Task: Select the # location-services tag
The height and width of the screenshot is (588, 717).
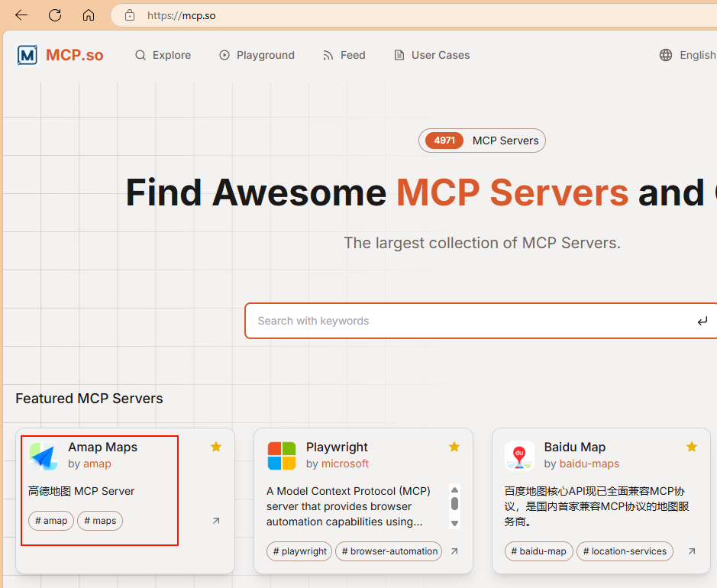Action: [625, 551]
